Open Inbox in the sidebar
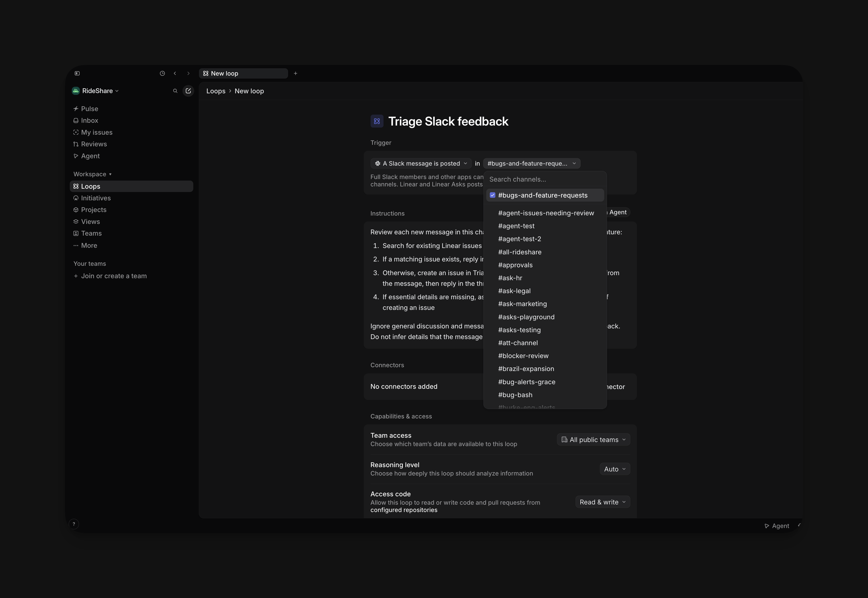The image size is (868, 598). pos(132,120)
